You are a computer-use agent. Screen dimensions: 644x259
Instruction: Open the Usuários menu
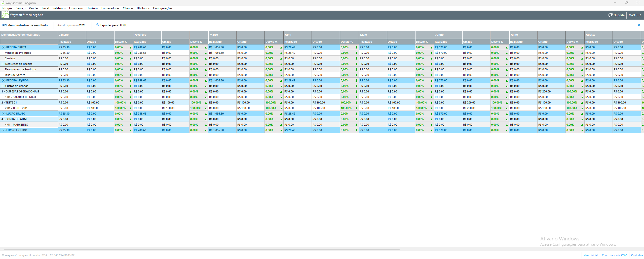click(92, 8)
